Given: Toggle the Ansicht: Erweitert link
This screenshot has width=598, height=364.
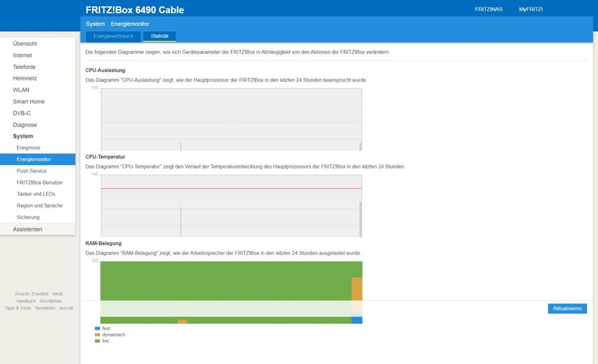Looking at the screenshot, I should point(32,294).
